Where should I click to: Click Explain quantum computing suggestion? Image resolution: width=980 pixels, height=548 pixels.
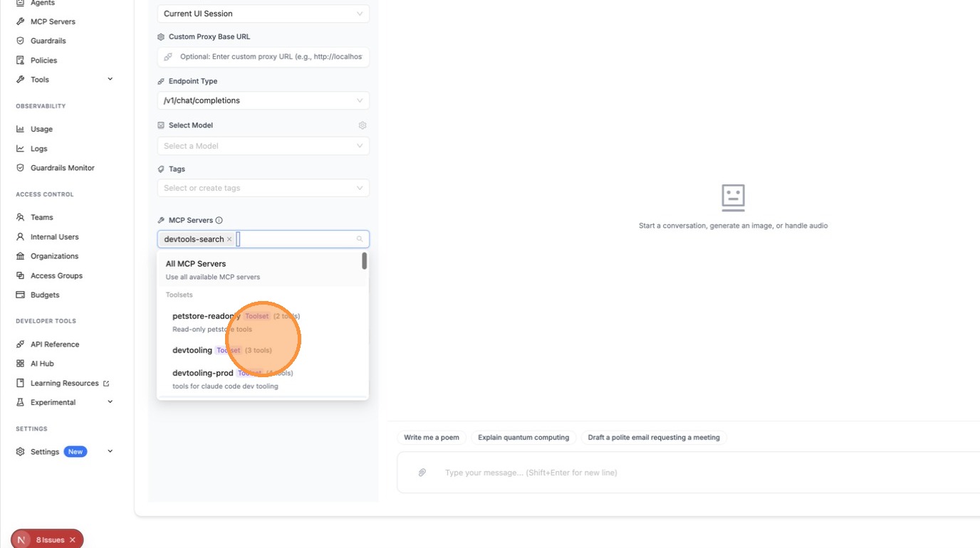[x=523, y=438]
